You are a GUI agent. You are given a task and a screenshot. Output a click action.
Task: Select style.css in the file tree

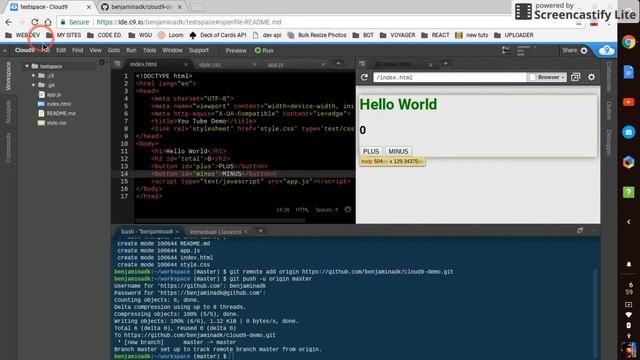56,122
